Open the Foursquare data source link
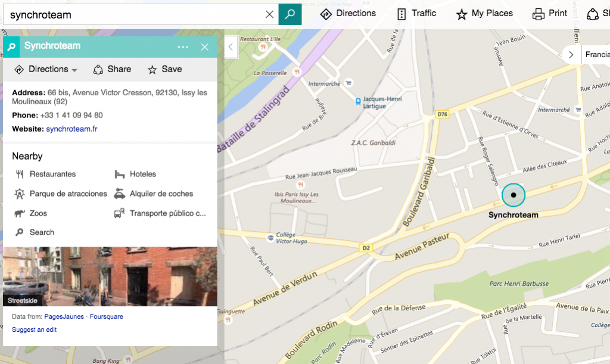 [106, 316]
